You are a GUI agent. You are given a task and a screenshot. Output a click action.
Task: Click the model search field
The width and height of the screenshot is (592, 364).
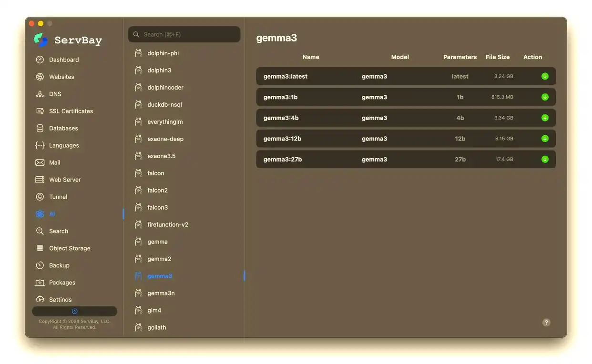(184, 34)
